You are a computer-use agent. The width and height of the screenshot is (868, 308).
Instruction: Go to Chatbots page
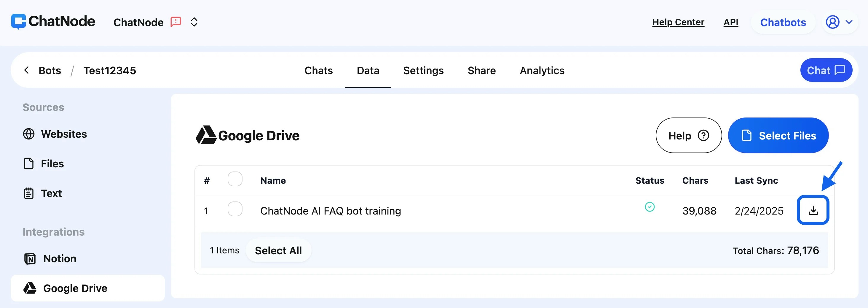click(x=783, y=22)
